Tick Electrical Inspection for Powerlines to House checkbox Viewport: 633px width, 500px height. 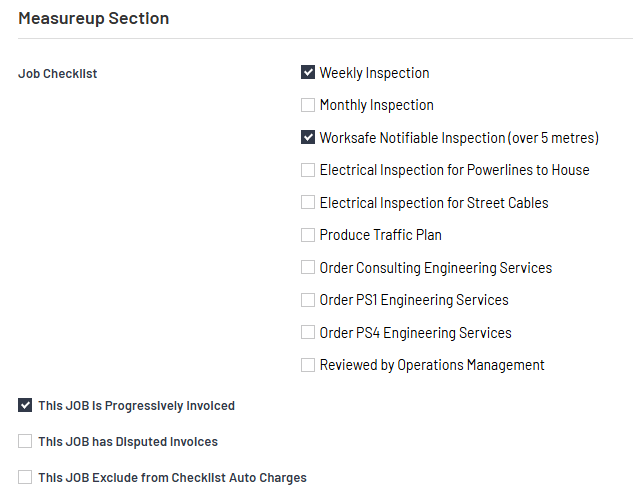click(x=308, y=170)
